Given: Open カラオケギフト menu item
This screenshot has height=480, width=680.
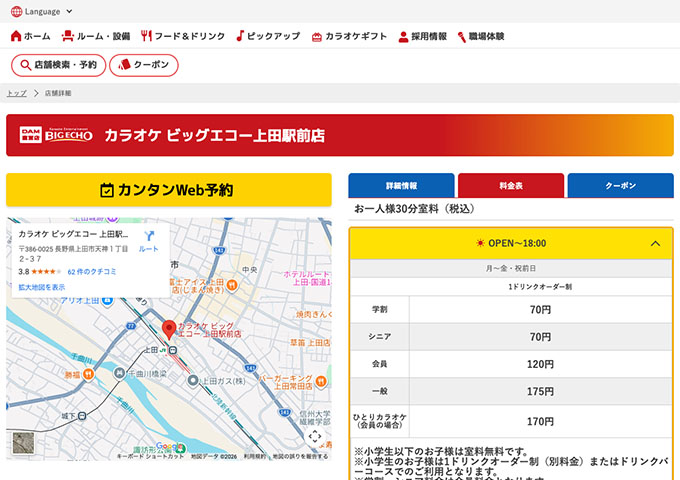Looking at the screenshot, I should pyautogui.click(x=349, y=36).
